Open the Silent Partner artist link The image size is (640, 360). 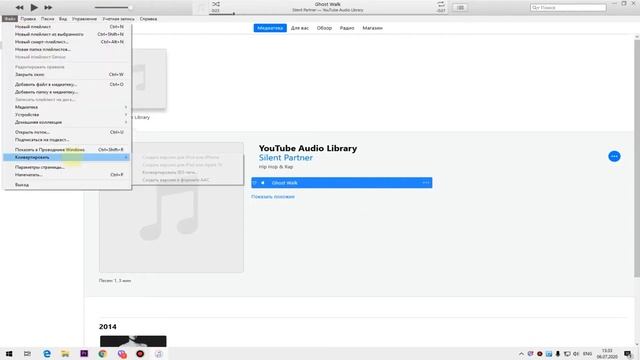click(x=286, y=158)
